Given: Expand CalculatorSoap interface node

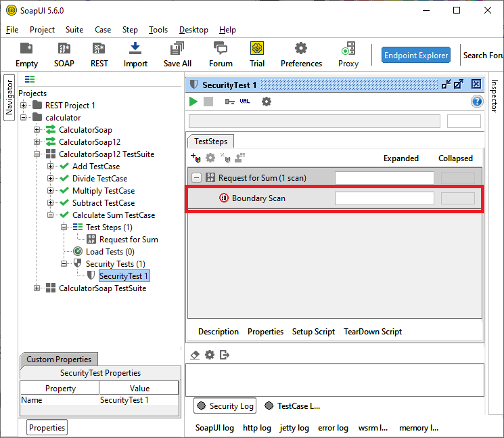Looking at the screenshot, I should click(x=37, y=129).
